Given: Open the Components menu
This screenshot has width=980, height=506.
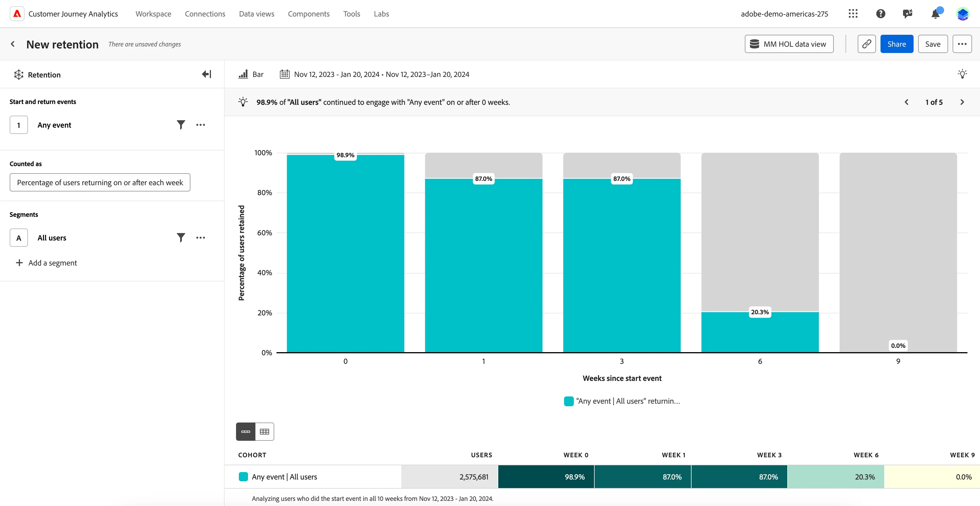Looking at the screenshot, I should coord(308,14).
